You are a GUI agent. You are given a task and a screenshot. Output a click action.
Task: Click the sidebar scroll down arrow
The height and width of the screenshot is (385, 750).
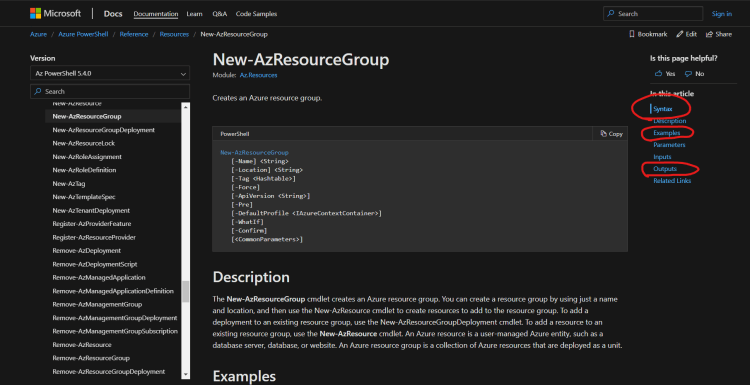[186, 375]
